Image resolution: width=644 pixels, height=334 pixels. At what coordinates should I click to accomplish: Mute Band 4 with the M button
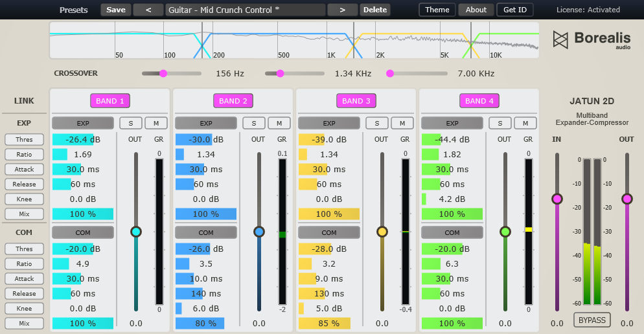point(525,123)
